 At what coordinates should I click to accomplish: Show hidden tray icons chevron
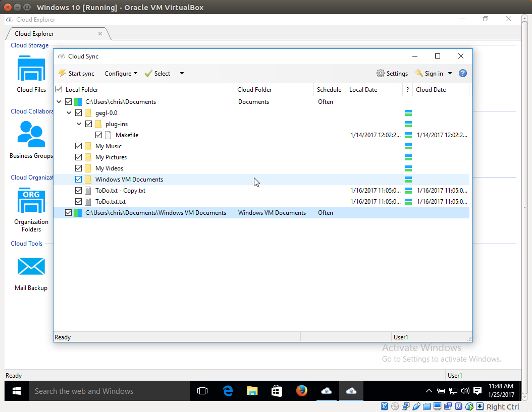429,391
